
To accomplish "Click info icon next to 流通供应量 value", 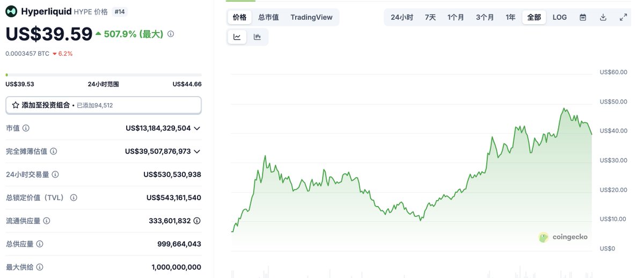I will (197, 221).
